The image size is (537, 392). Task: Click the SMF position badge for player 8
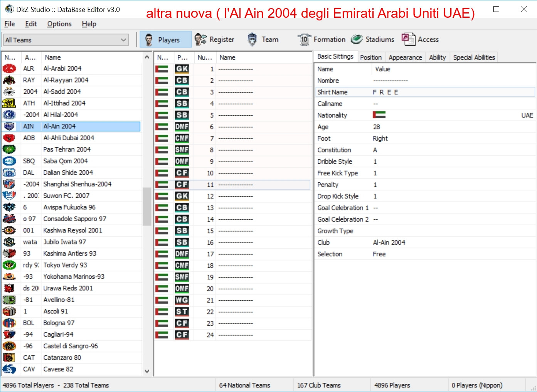tap(182, 150)
